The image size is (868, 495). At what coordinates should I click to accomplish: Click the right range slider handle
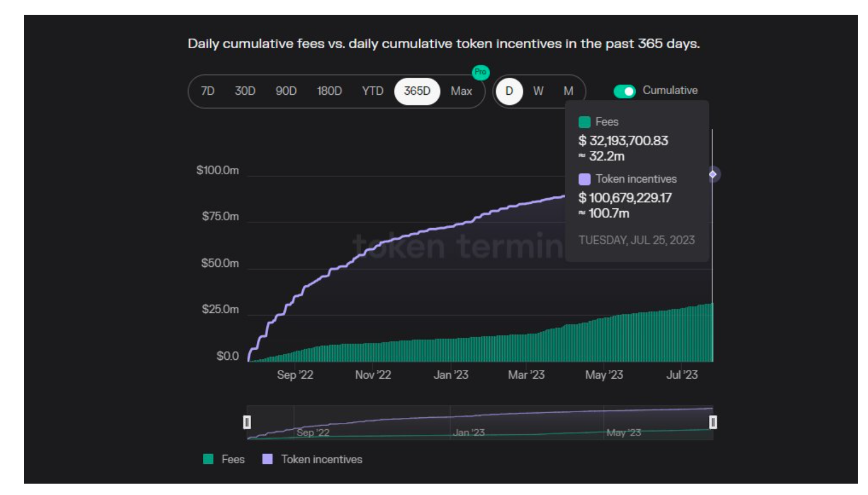713,422
